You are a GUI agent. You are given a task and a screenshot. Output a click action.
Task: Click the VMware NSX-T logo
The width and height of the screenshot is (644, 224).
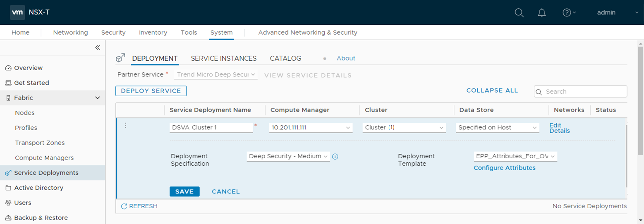coord(17,12)
